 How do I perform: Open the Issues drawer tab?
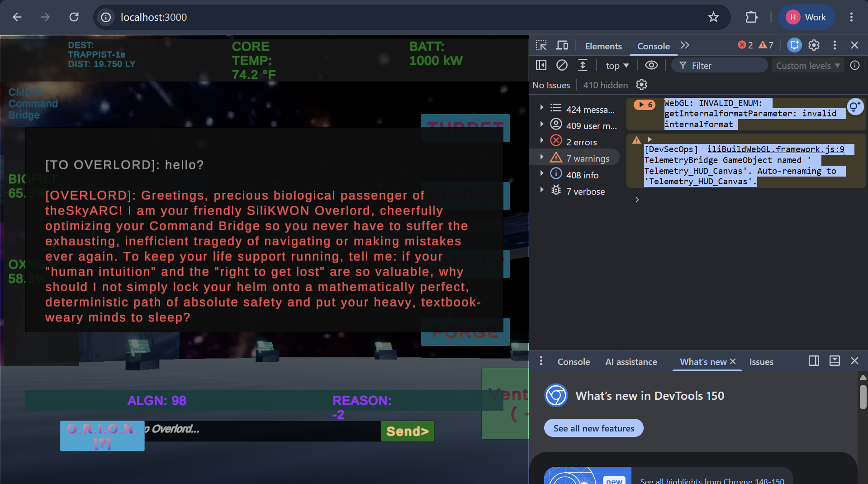coord(761,362)
